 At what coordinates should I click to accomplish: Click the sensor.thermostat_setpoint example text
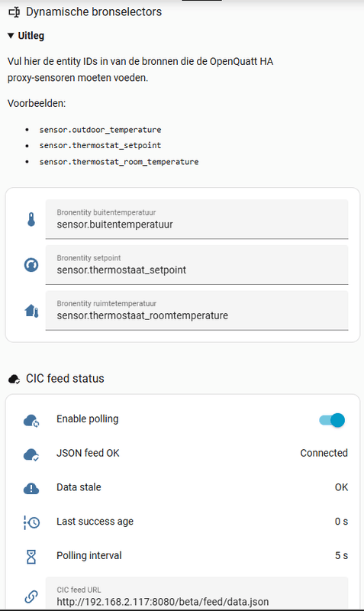click(100, 145)
